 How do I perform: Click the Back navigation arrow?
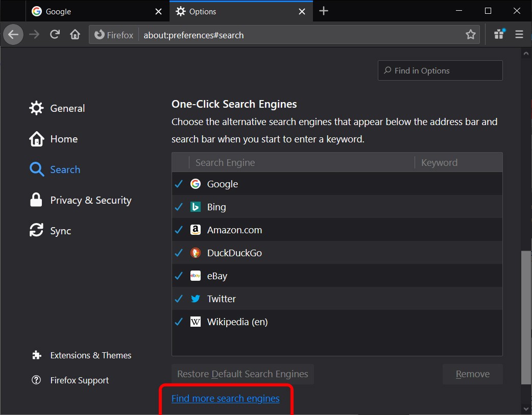[x=13, y=35]
